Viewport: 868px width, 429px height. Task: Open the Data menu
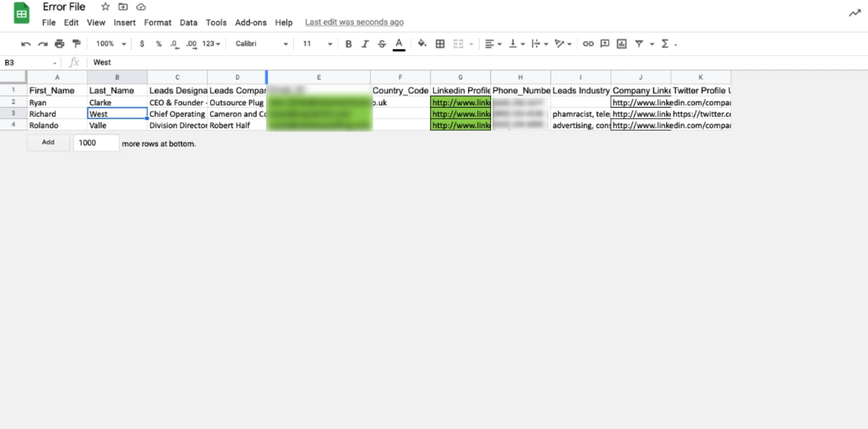coord(188,23)
